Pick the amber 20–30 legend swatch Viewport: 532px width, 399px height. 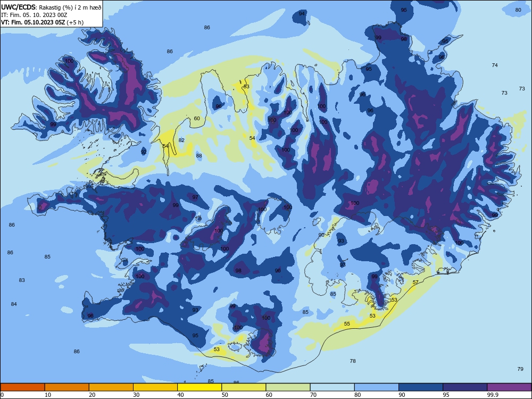coord(111,387)
